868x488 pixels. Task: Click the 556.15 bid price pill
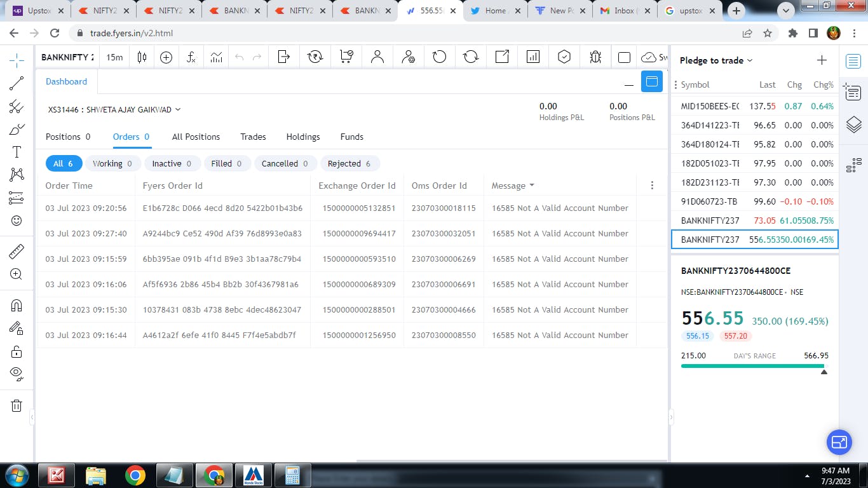coord(698,335)
